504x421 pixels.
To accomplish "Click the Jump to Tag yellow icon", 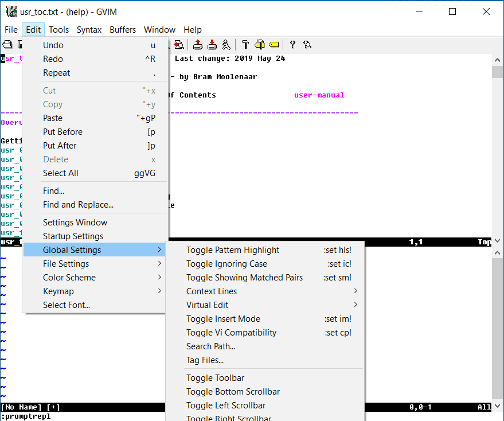I will click(274, 44).
